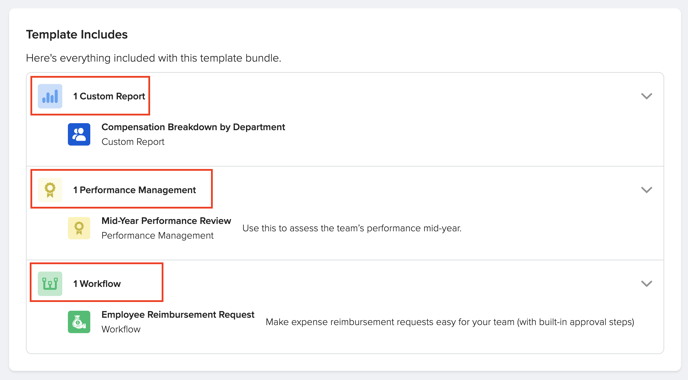688x380 pixels.
Task: Select the 1 Workflow header label
Action: click(97, 284)
